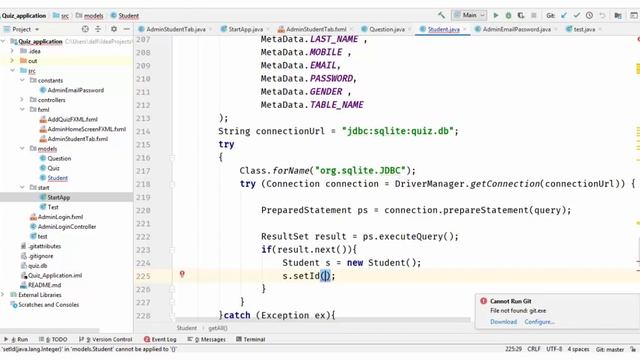Hide the Project panel with the minus icon
The height and width of the screenshot is (360, 640).
click(127, 29)
